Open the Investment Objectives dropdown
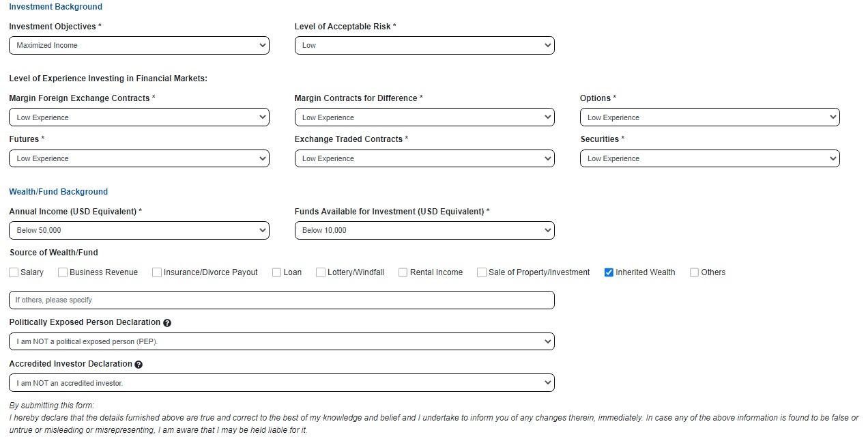Screen dimensions: 868x439 point(139,46)
